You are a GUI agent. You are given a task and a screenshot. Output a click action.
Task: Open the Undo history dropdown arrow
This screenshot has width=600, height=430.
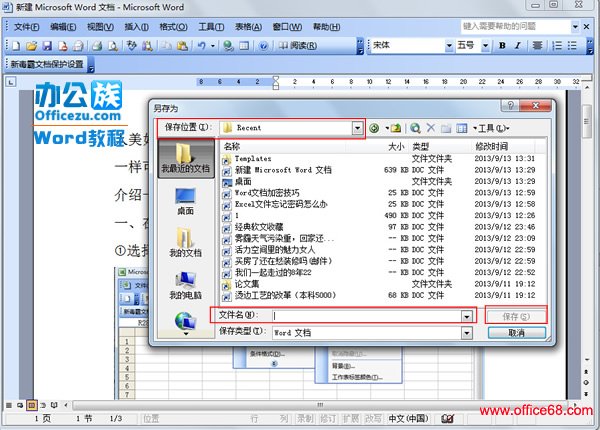point(213,46)
